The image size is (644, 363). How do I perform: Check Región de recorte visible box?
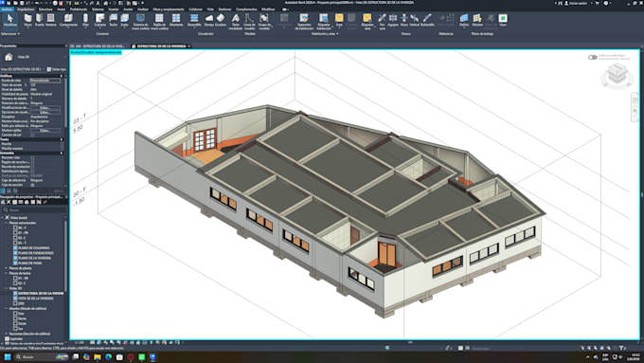[32, 162]
